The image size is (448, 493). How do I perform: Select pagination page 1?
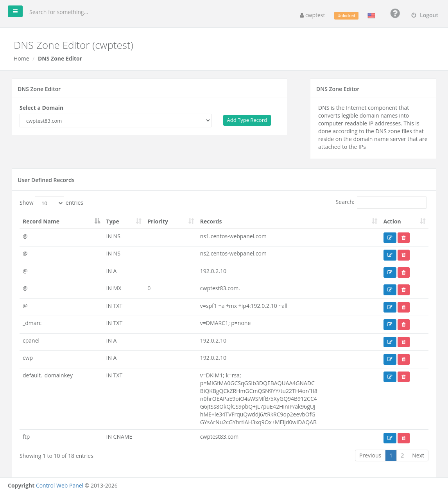coord(391,455)
